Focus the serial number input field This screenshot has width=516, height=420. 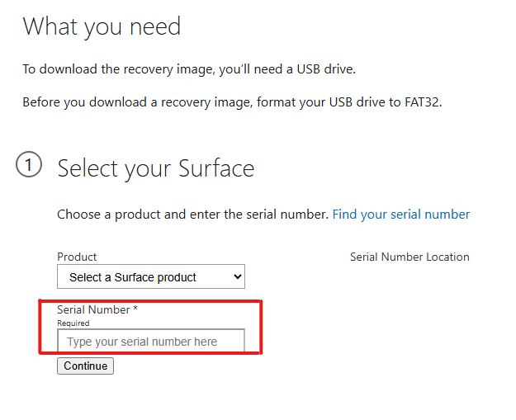[151, 342]
